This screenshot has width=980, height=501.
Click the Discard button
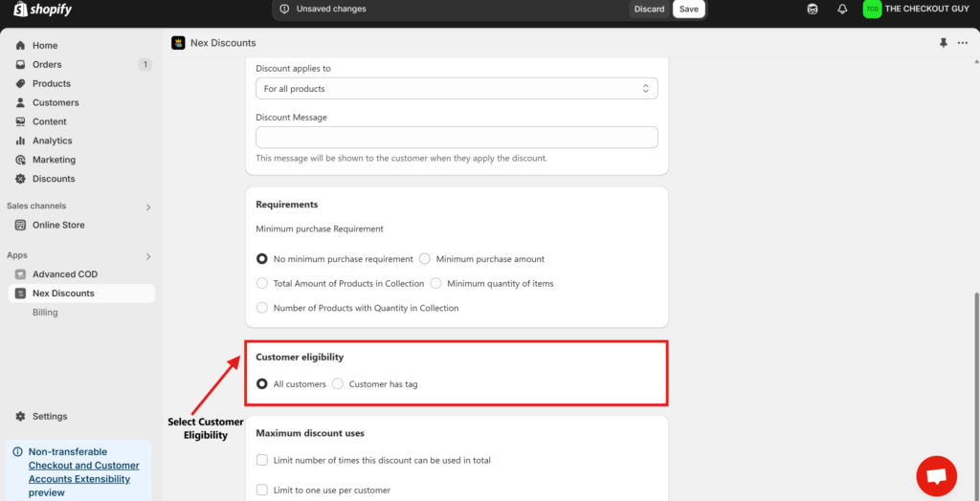pyautogui.click(x=650, y=9)
